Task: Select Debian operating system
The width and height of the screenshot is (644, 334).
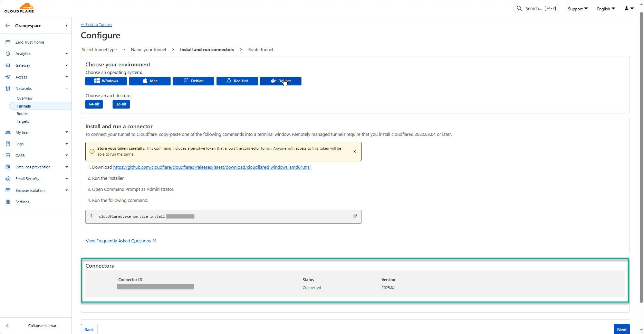Action: click(x=193, y=81)
